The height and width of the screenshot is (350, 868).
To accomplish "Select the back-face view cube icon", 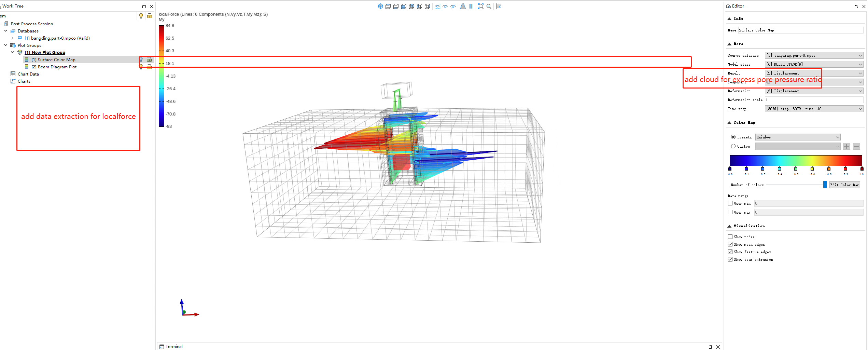I will (412, 6).
